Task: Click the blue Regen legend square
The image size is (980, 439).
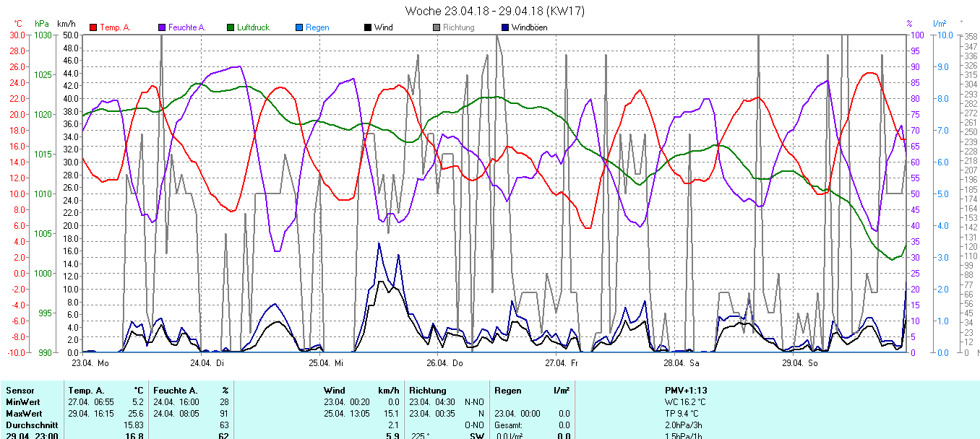Action: coord(299,27)
